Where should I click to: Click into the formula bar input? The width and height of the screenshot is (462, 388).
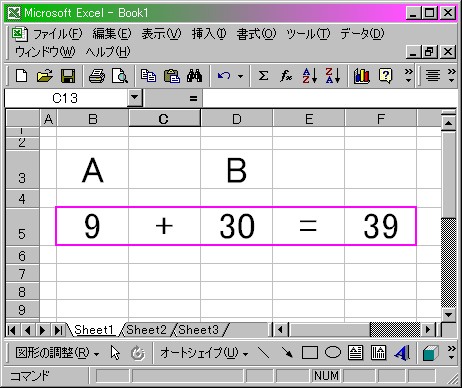point(329,98)
